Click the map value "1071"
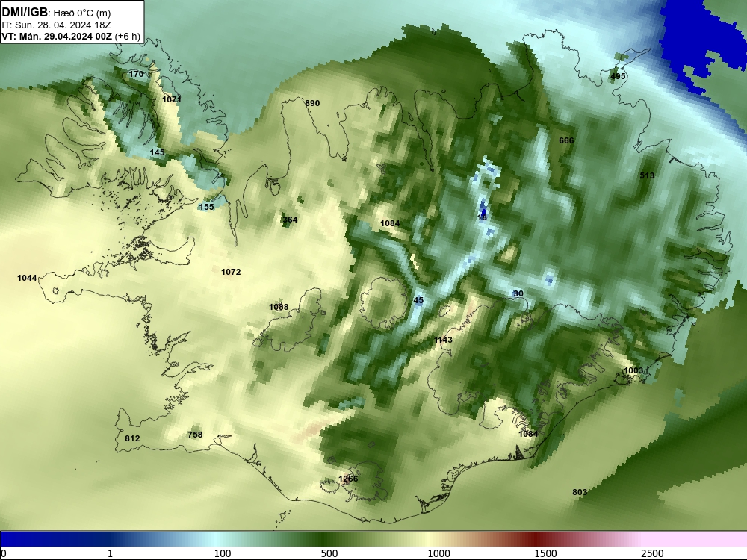The image size is (747, 560). [x=172, y=99]
